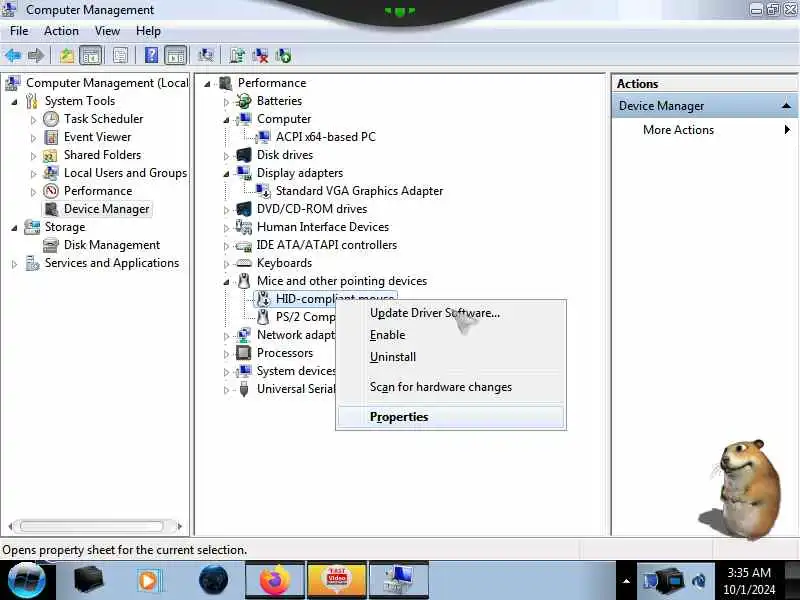Click the Up one level folder icon
The height and width of the screenshot is (600, 800).
click(x=67, y=55)
